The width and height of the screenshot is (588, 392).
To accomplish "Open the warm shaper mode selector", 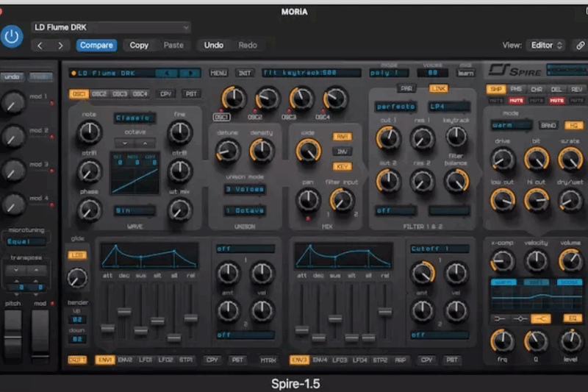I will click(x=511, y=125).
